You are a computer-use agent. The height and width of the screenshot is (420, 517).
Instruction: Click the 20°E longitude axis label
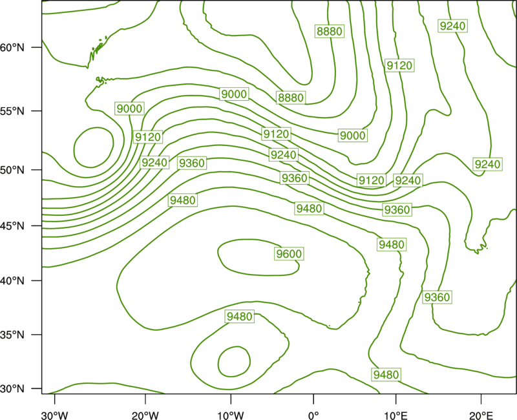coord(481,415)
